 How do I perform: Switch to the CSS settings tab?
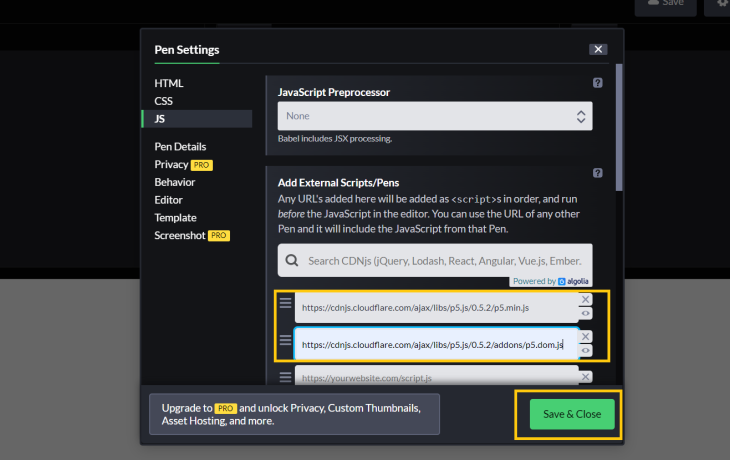(164, 100)
